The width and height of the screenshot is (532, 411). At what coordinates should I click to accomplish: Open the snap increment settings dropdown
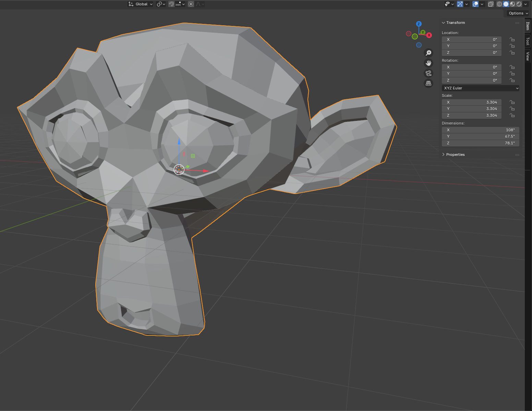pos(180,4)
